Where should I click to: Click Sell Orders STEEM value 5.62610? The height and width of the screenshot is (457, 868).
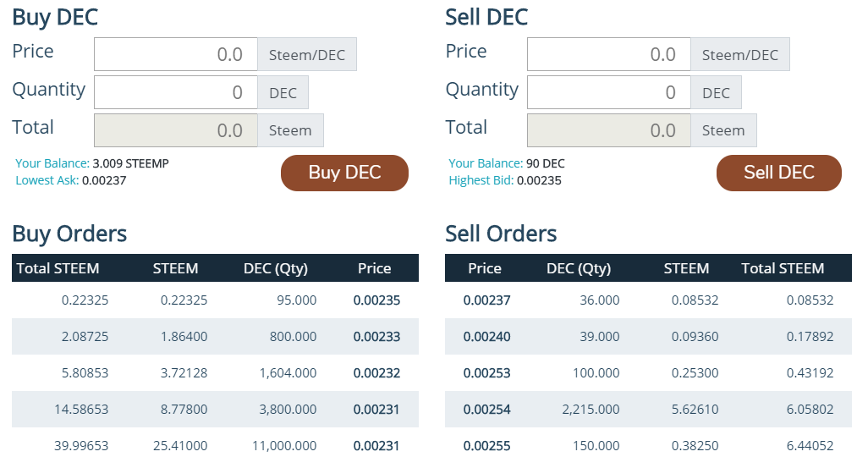pyautogui.click(x=695, y=410)
